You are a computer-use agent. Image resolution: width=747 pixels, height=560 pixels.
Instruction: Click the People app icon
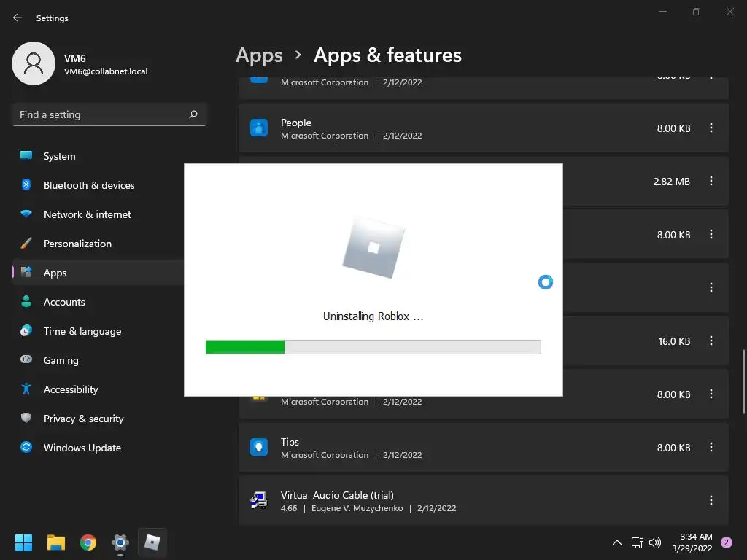[259, 128]
